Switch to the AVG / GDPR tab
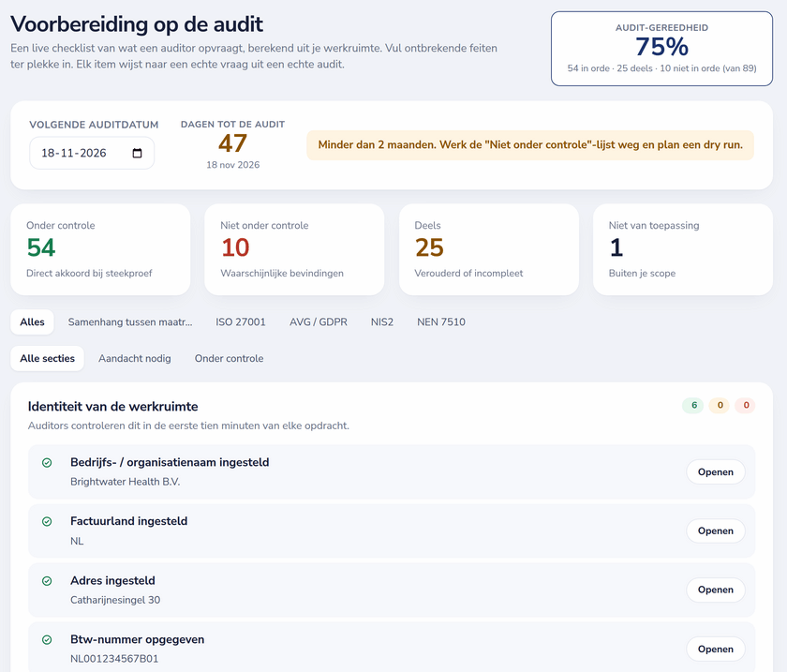 tap(319, 321)
